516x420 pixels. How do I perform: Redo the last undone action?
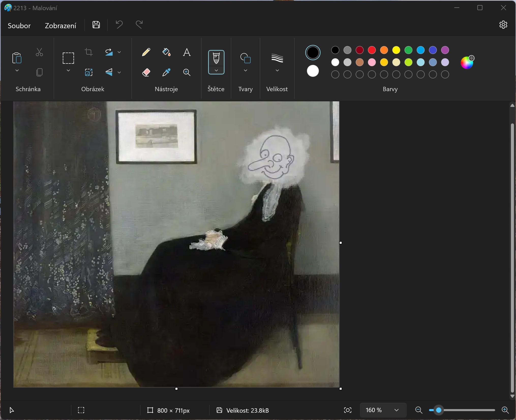coord(139,25)
